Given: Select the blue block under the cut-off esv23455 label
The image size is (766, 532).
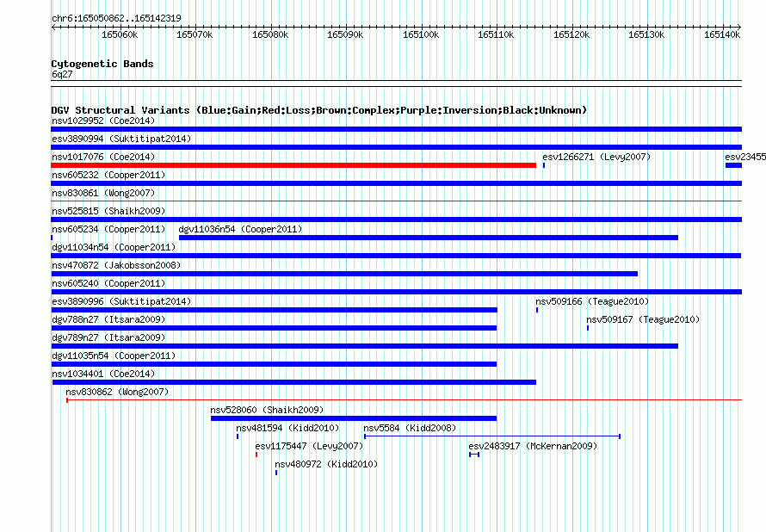Looking at the screenshot, I should [734, 165].
